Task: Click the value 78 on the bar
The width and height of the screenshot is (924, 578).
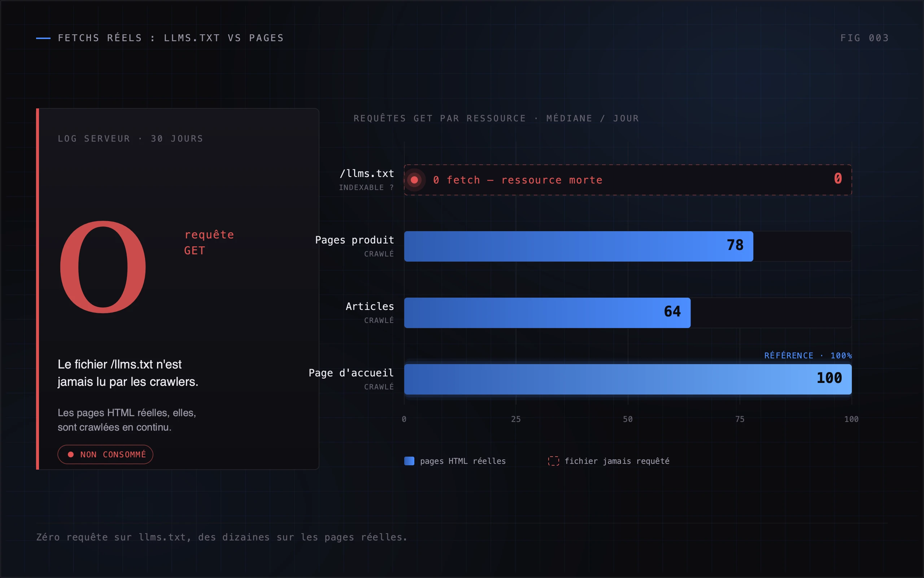Action: [x=735, y=245]
